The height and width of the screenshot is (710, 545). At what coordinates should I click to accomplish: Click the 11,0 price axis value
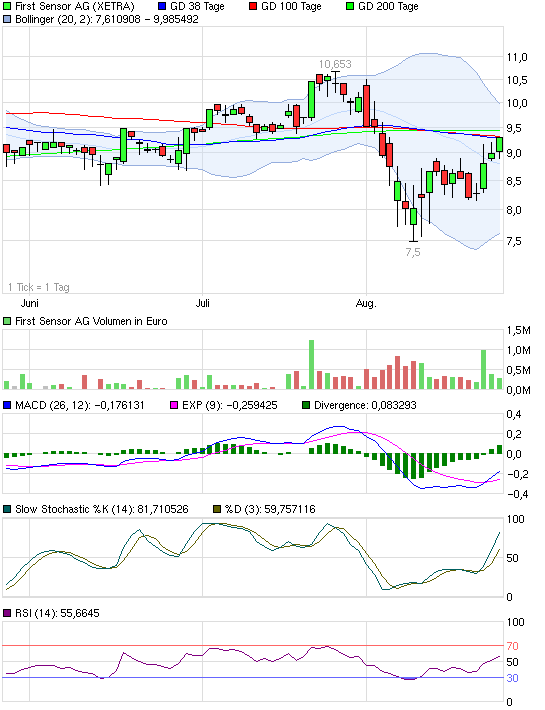(x=517, y=57)
